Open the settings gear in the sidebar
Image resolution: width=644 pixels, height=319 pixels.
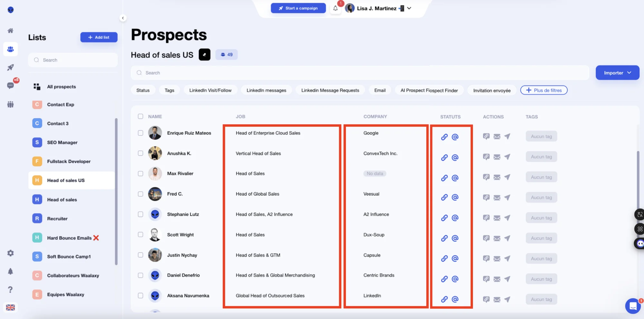(x=10, y=253)
